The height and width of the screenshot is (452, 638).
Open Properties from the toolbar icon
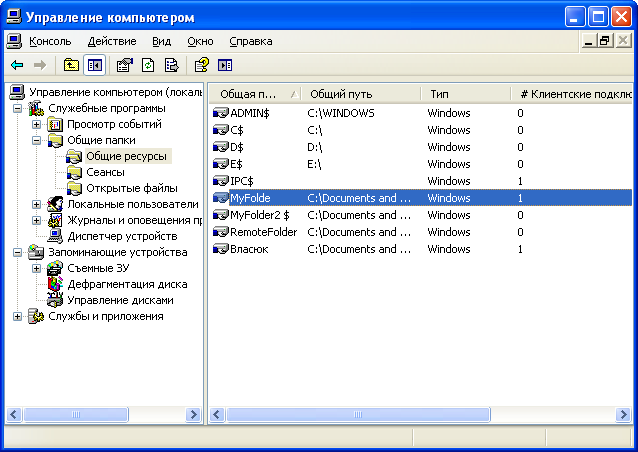[x=125, y=65]
